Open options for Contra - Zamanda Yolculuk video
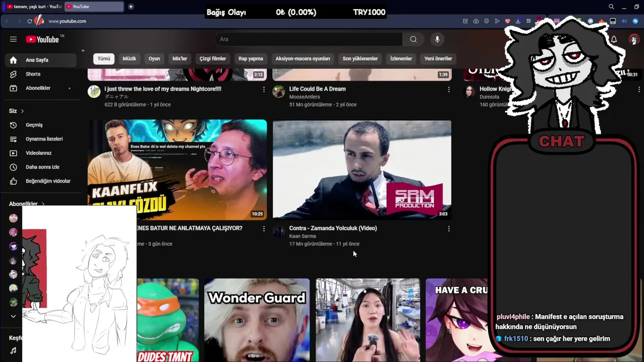This screenshot has width=644, height=362. [449, 229]
